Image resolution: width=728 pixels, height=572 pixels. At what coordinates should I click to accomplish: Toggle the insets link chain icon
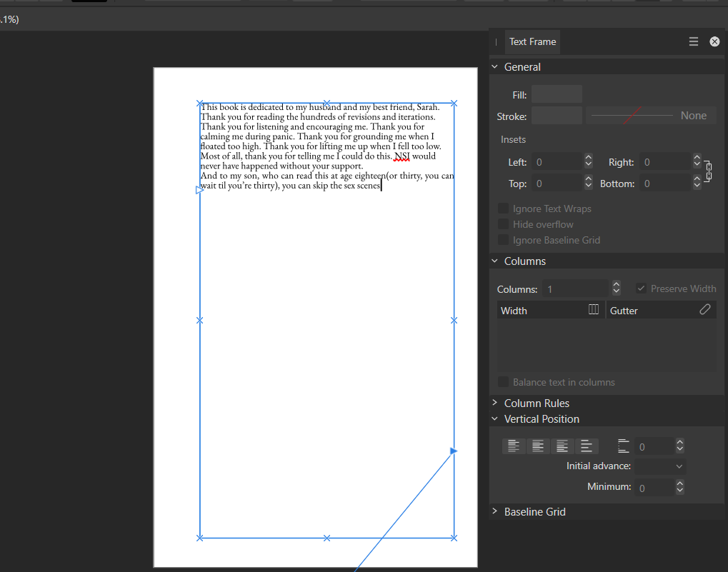pyautogui.click(x=707, y=172)
